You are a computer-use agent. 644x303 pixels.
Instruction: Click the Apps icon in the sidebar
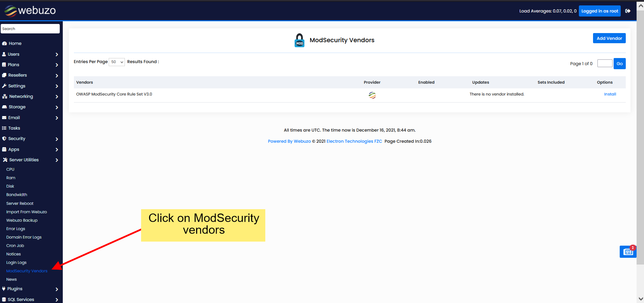point(4,149)
